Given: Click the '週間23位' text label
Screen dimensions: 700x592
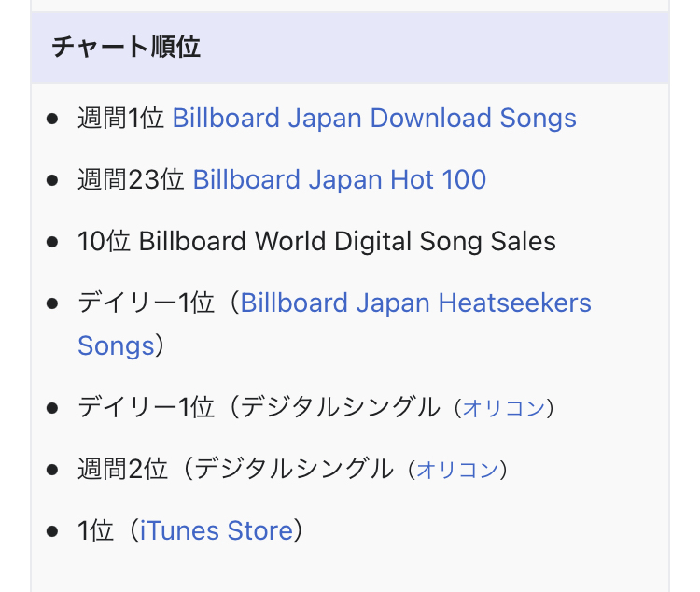Looking at the screenshot, I should point(132,179).
